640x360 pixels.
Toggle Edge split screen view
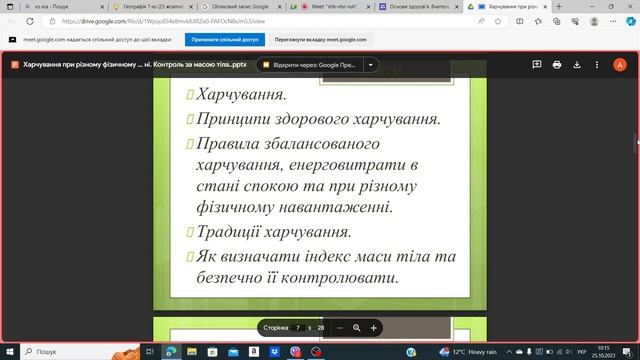click(520, 21)
